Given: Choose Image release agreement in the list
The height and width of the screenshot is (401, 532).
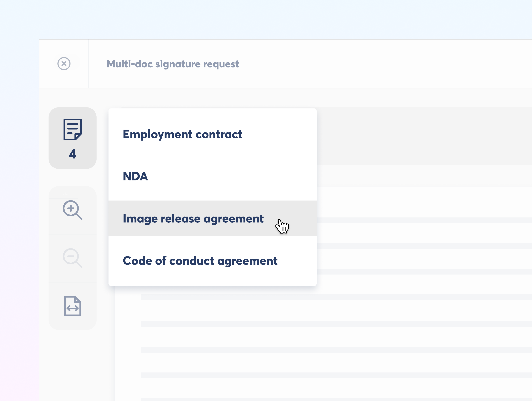Looking at the screenshot, I should pos(212,218).
